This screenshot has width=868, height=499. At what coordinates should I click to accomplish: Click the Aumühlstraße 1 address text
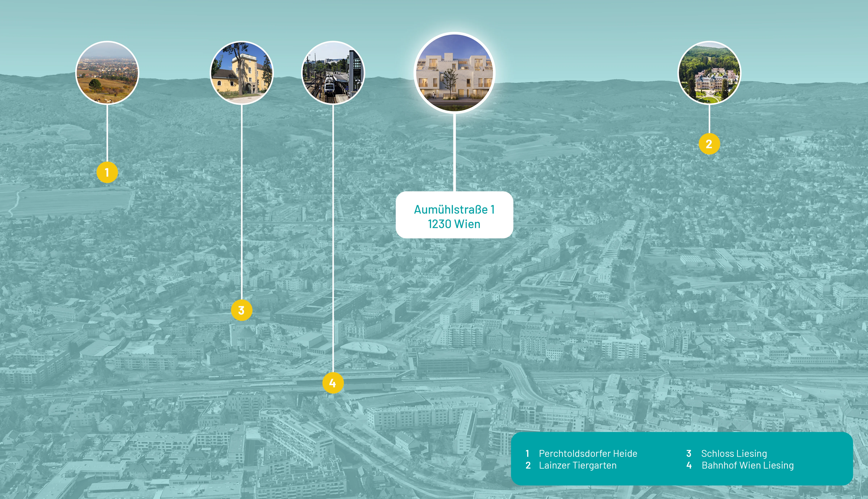point(454,209)
